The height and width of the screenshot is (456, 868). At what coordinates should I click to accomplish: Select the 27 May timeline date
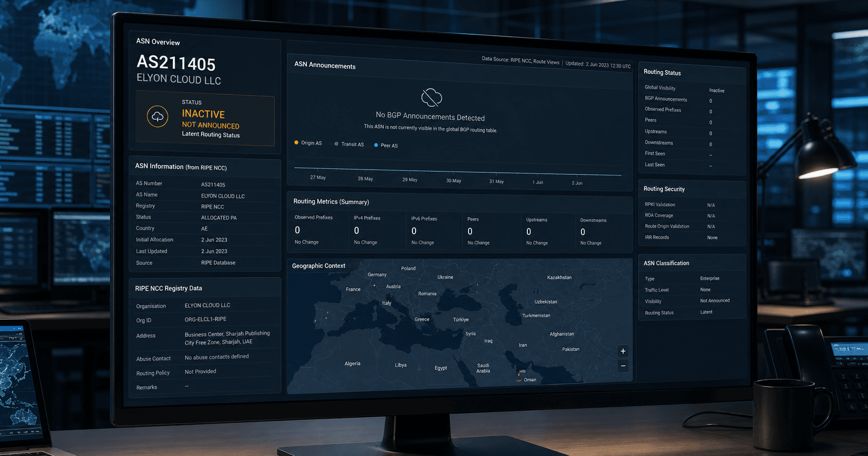[318, 178]
